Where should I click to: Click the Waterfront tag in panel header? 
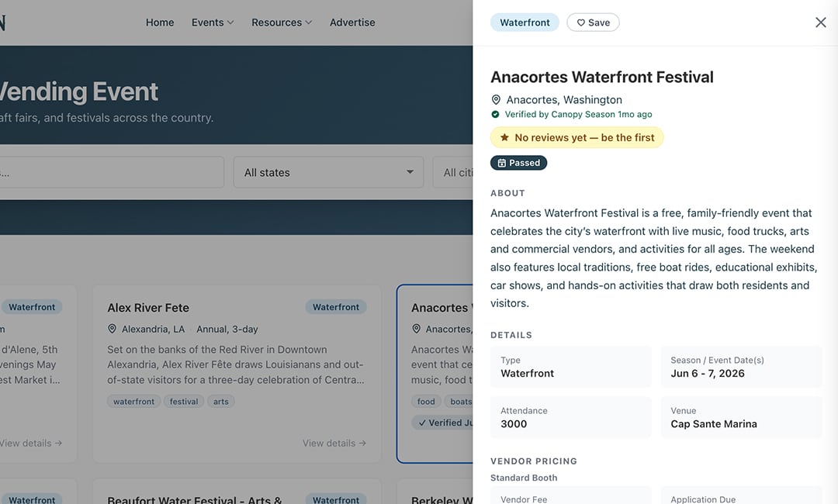click(x=525, y=22)
